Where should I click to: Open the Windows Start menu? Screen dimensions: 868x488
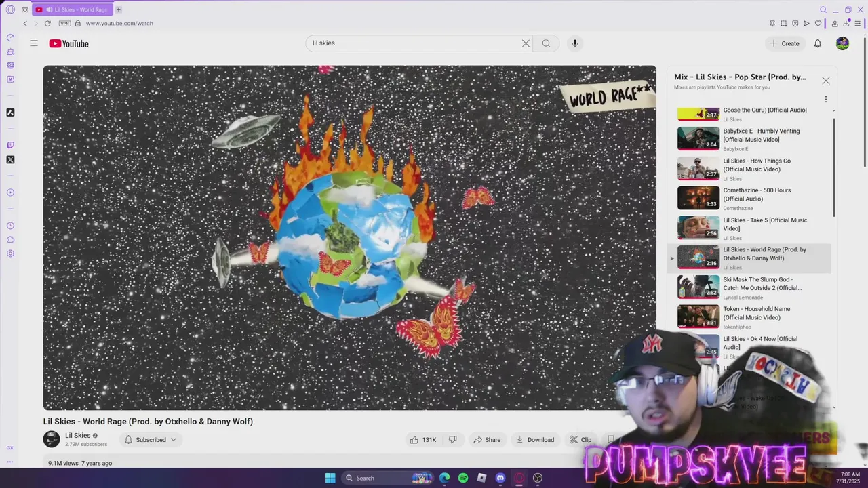(330, 478)
